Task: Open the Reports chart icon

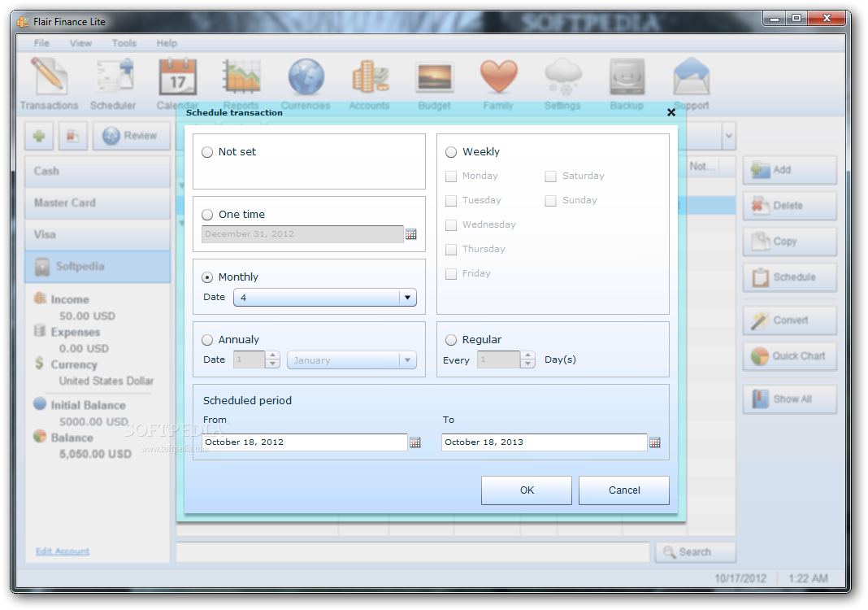Action: point(241,84)
